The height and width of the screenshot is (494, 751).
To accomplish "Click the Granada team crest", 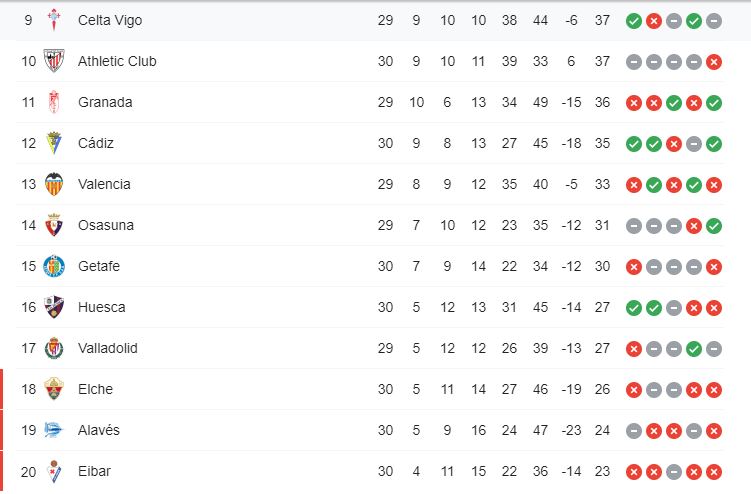I will [x=54, y=102].
